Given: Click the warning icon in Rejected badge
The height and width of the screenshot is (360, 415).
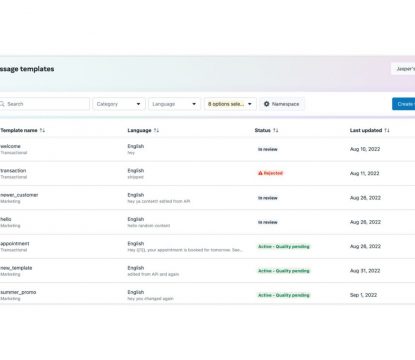Looking at the screenshot, I should 260,173.
